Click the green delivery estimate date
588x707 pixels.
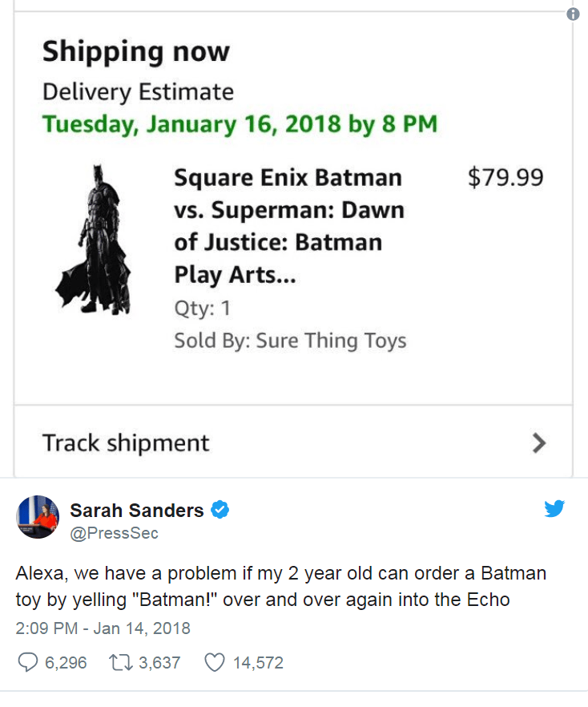tap(240, 125)
